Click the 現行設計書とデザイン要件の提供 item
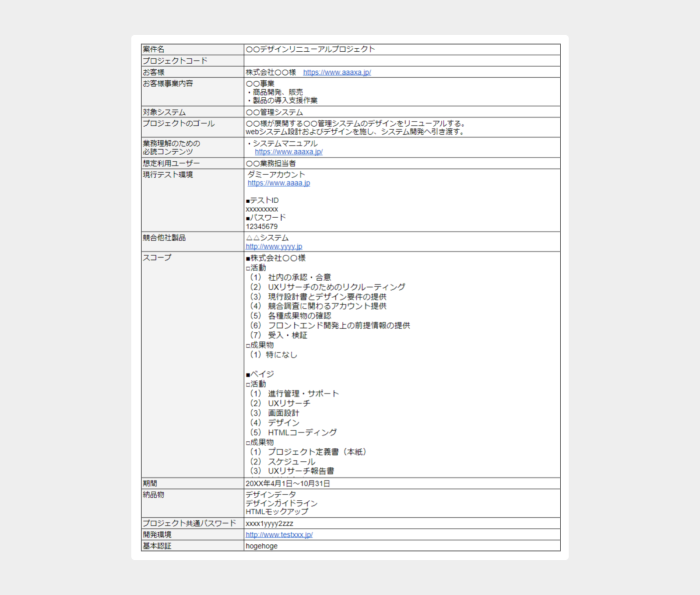 pos(327,296)
